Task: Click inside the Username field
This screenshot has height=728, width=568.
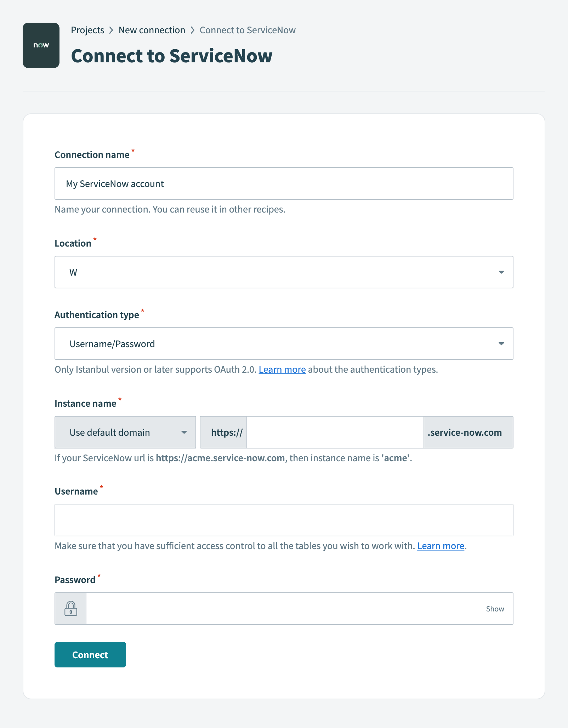Action: click(283, 520)
